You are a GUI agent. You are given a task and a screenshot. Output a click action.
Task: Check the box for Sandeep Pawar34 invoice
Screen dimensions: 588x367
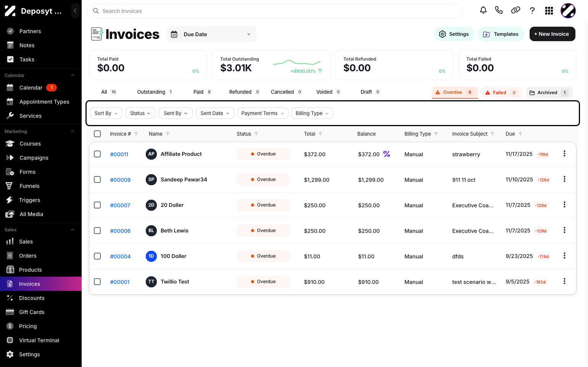coord(97,179)
